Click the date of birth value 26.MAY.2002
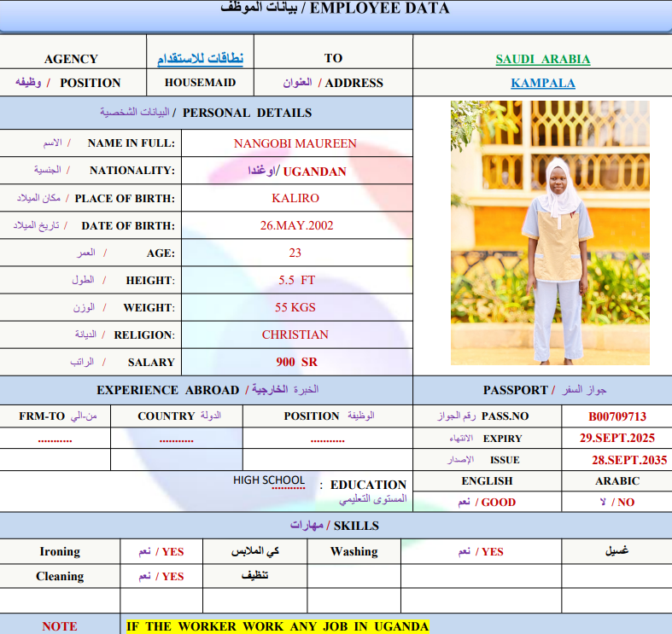This screenshot has height=634, width=672. click(x=296, y=226)
